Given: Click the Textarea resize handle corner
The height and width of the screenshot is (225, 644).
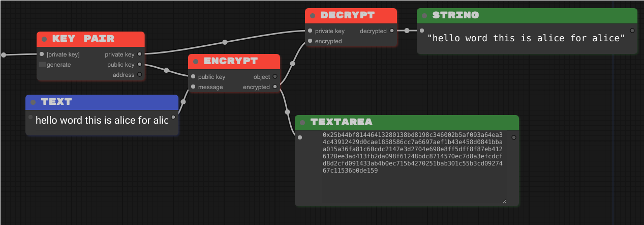Looking at the screenshot, I should (x=504, y=201).
